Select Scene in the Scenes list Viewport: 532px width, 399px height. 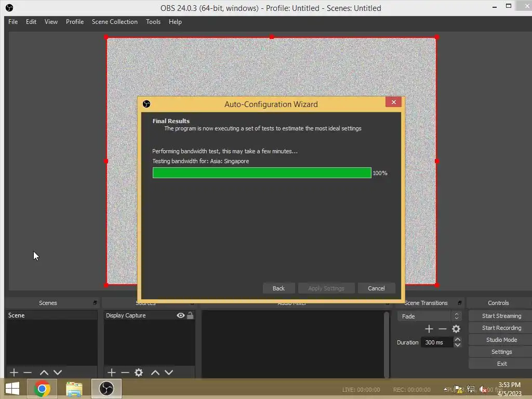coord(51,315)
